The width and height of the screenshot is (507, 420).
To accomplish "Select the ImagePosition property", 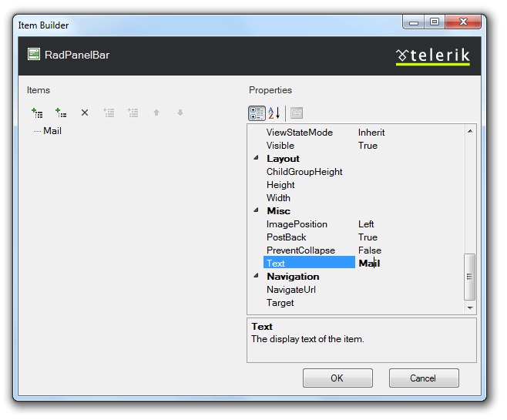I will pos(297,224).
